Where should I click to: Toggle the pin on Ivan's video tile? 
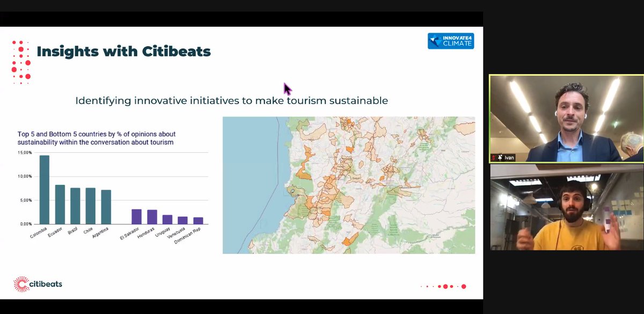500,158
